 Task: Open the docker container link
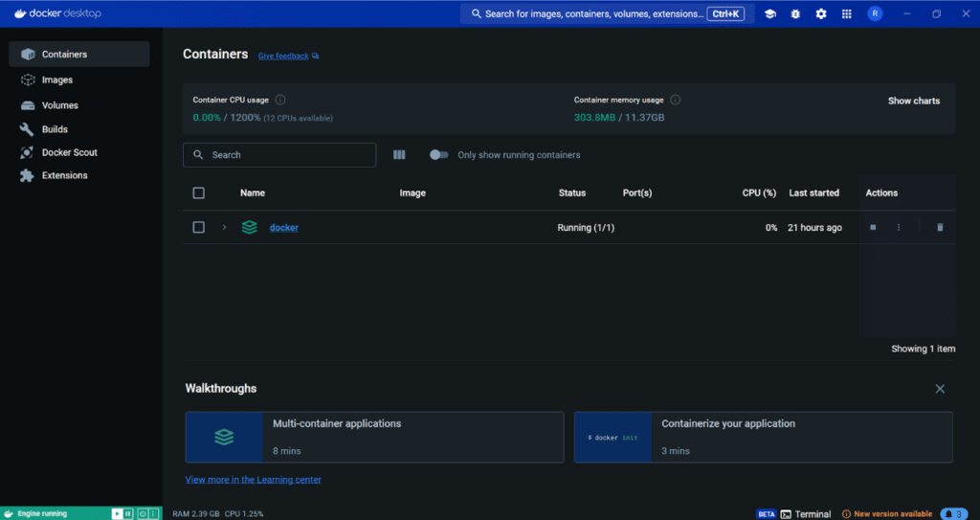click(283, 228)
